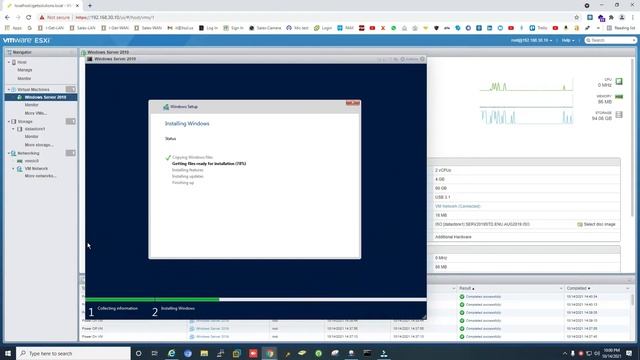Click the VM Network (Connected) link

pos(458,206)
